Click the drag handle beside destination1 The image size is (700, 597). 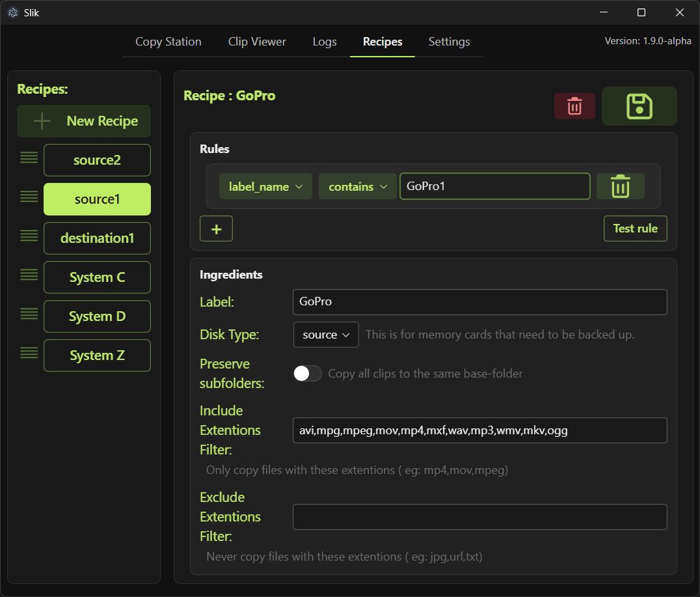tap(29, 236)
